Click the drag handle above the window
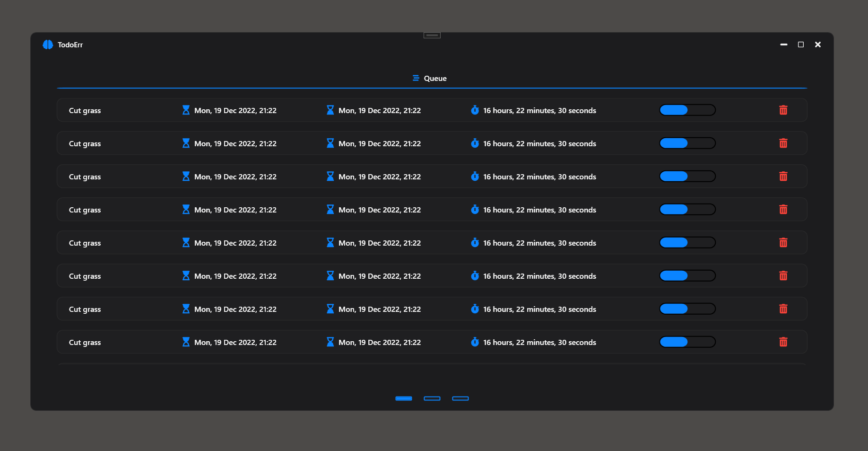868x451 pixels. [432, 35]
